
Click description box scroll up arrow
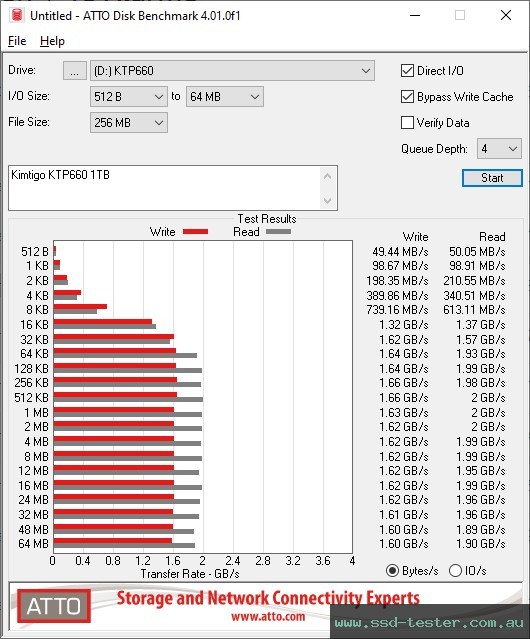point(328,176)
